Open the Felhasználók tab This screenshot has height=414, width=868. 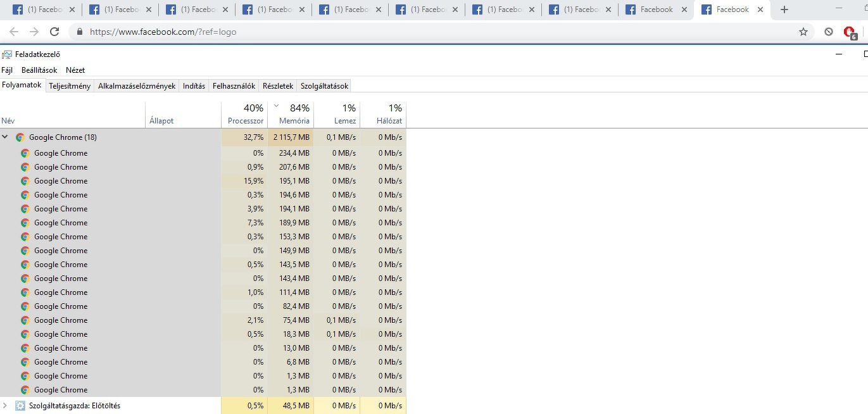click(234, 86)
